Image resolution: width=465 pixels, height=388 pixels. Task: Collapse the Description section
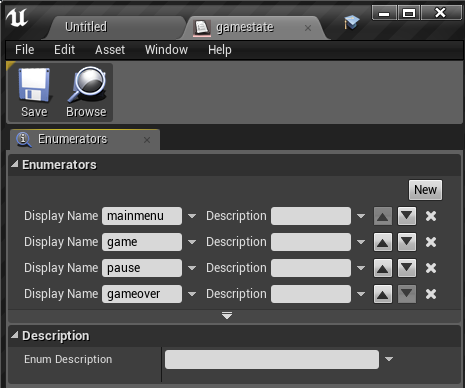coord(15,335)
